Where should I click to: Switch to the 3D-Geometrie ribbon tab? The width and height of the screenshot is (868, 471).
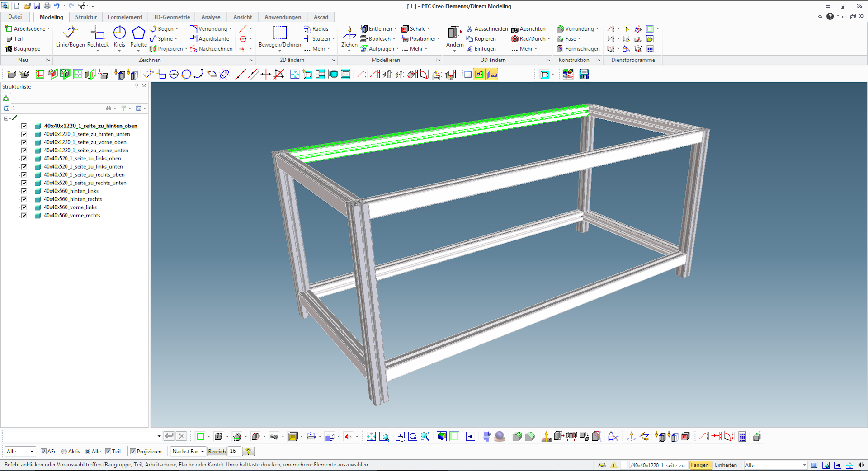pyautogui.click(x=171, y=17)
